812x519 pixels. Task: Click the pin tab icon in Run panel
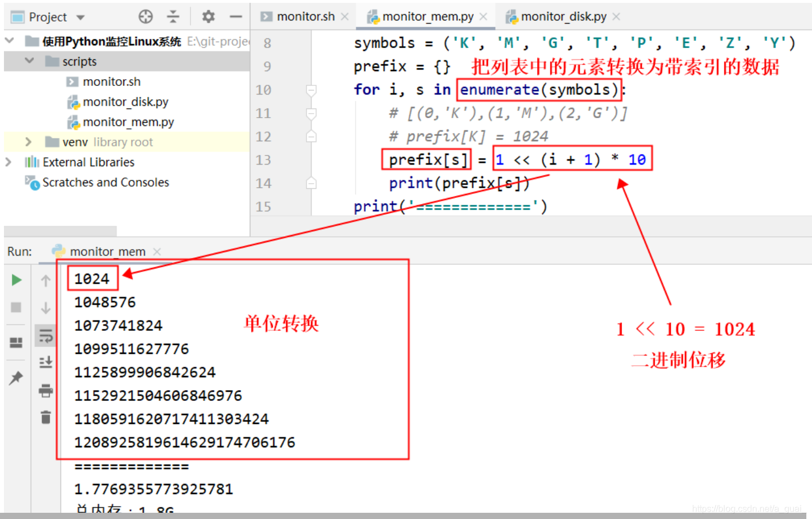(x=16, y=378)
